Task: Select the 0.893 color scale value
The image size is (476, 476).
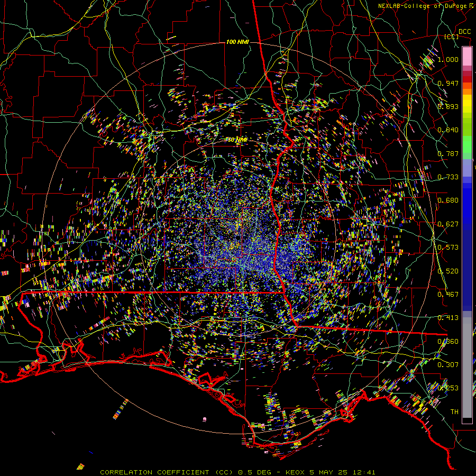Action: coord(448,106)
